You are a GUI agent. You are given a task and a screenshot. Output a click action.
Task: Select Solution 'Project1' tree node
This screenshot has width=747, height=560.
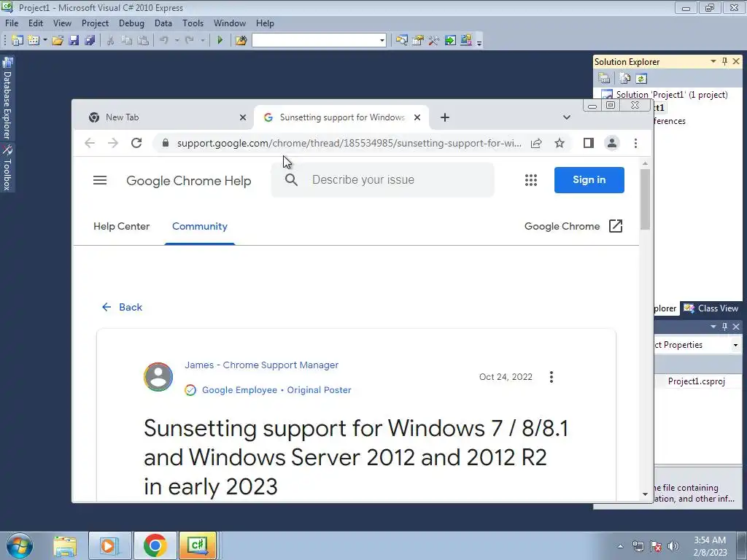pyautogui.click(x=672, y=95)
